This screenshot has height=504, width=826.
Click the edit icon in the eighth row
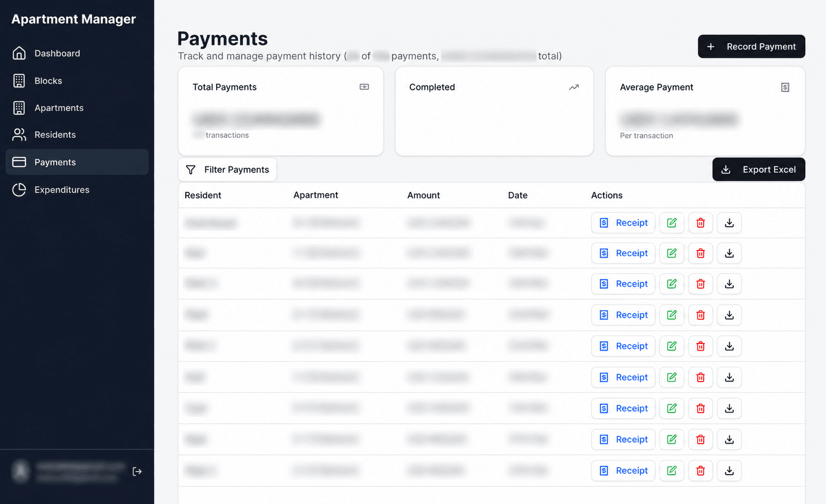point(672,439)
